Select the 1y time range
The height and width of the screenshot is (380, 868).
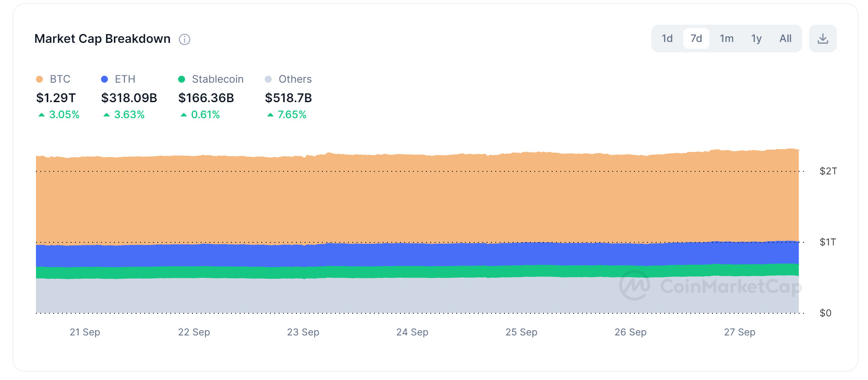coord(756,39)
